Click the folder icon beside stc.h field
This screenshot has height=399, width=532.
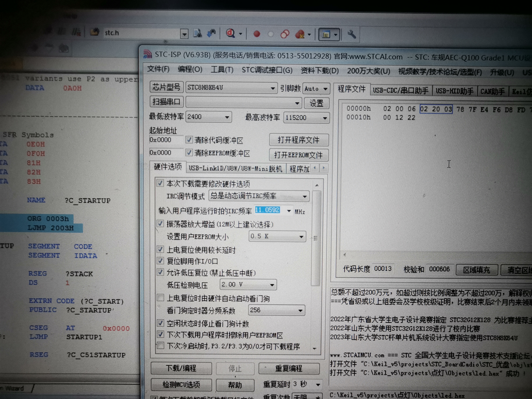(x=95, y=32)
